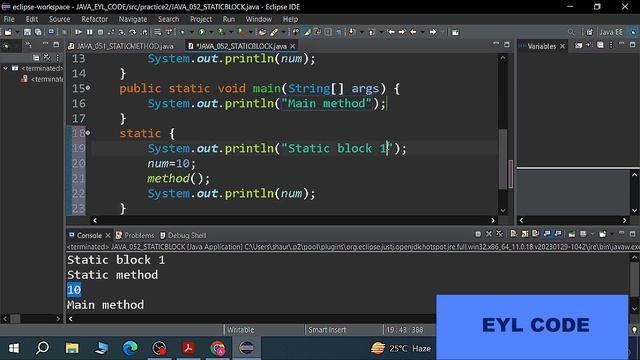Click Collapse All icon in Variables view
Image resolution: width=640 pixels, height=360 pixels.
[600, 45]
